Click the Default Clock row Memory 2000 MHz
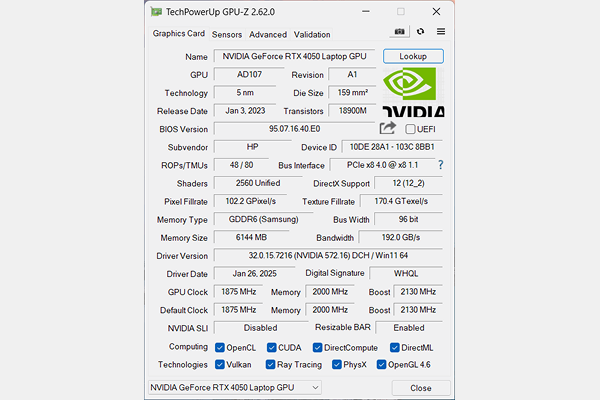 tap(330, 310)
